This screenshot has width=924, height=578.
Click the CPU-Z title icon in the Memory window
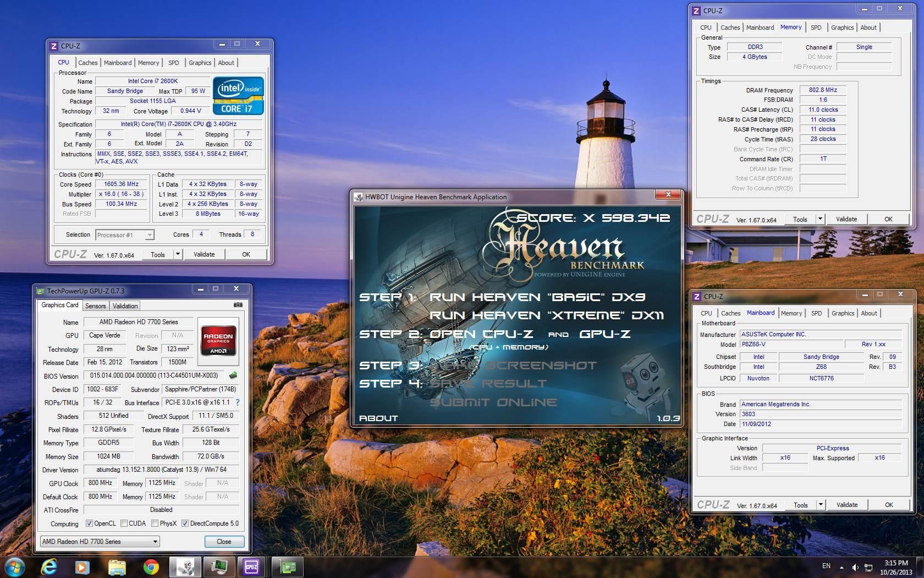[x=696, y=10]
